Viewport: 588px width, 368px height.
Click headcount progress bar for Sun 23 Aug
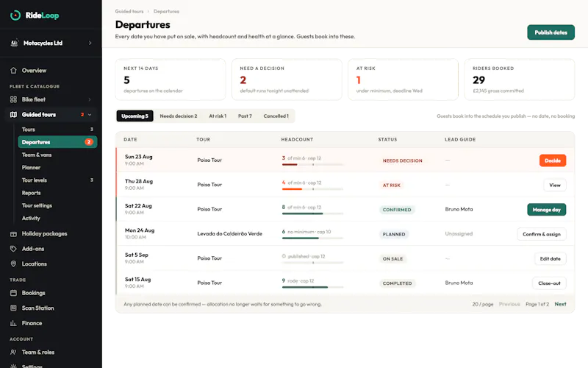(312, 164)
